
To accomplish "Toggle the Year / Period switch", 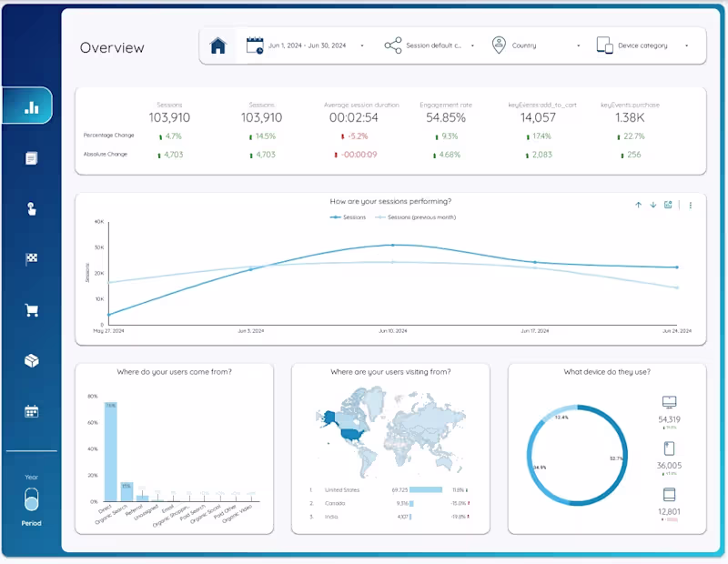I will (x=31, y=499).
